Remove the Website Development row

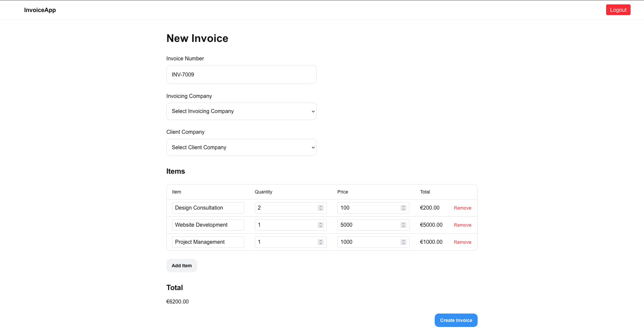coord(462,225)
